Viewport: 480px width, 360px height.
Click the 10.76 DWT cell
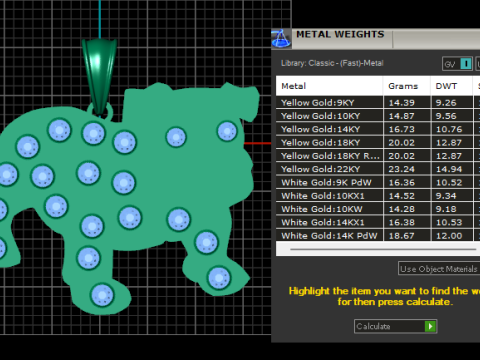tap(452, 129)
